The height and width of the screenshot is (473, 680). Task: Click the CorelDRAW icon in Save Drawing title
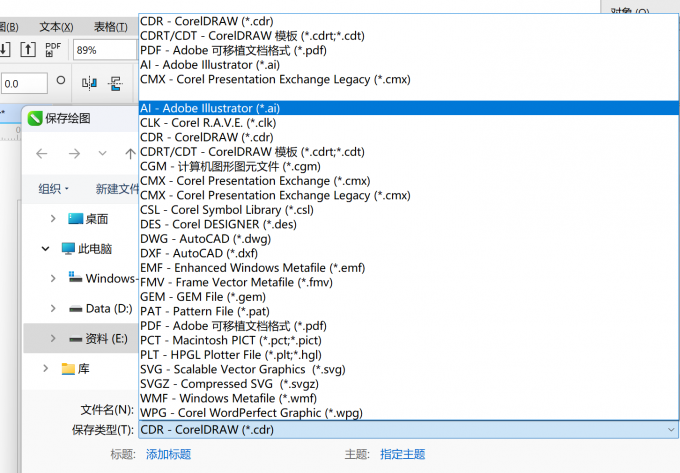click(x=35, y=118)
